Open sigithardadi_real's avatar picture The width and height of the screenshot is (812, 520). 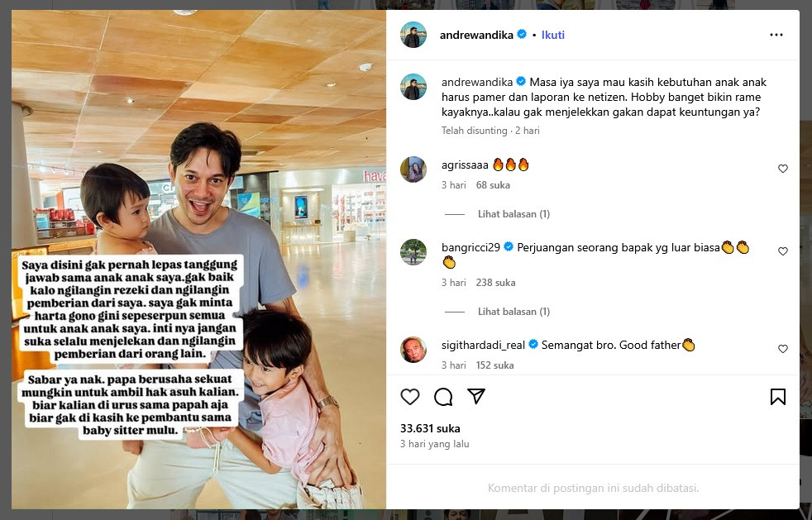(x=413, y=350)
